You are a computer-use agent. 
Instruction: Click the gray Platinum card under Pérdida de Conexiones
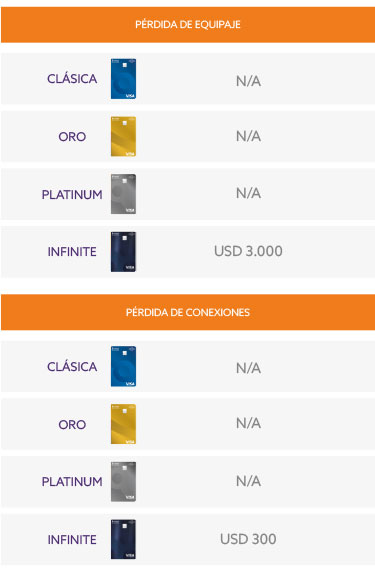[124, 482]
